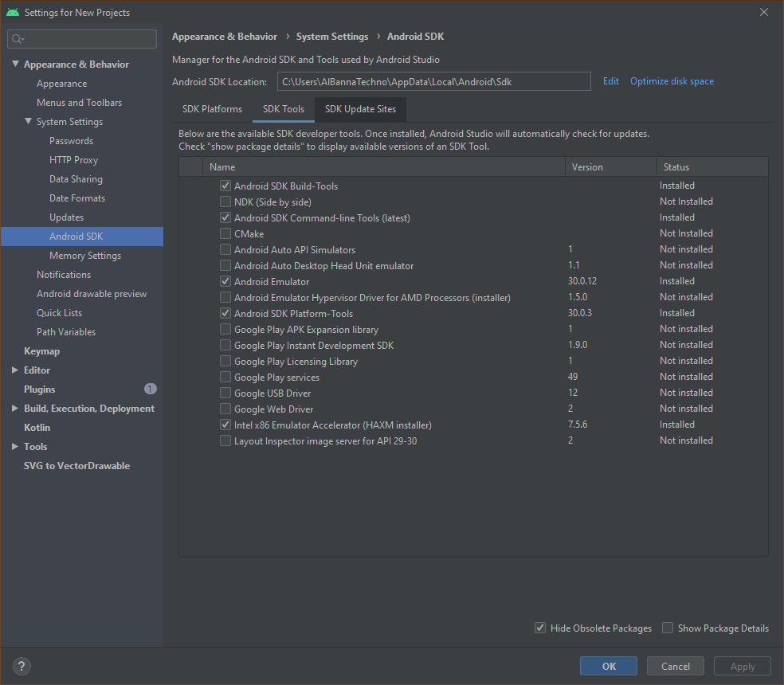
Task: Click Android Emulator version 30.0.12 cell
Action: [582, 281]
